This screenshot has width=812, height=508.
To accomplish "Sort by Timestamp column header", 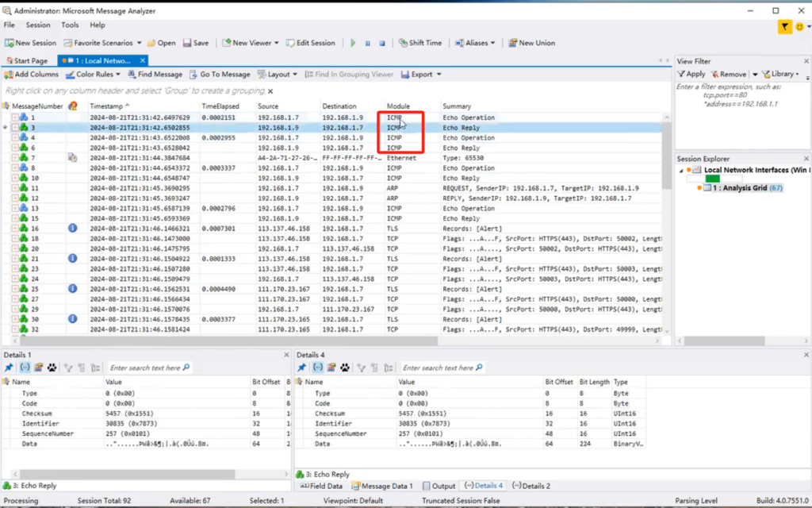I will click(106, 106).
